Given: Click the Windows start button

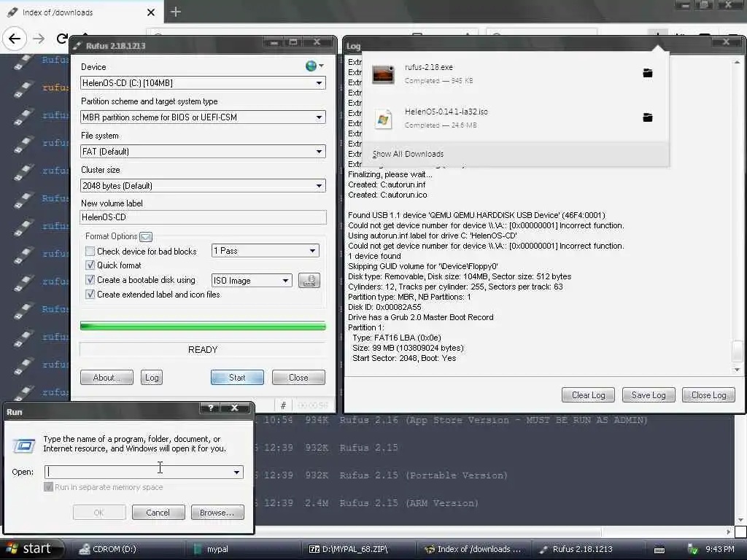Looking at the screenshot, I should [x=31, y=549].
